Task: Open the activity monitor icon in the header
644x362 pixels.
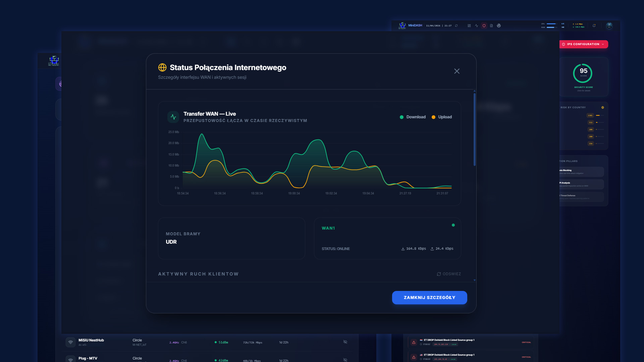Action: (x=477, y=25)
